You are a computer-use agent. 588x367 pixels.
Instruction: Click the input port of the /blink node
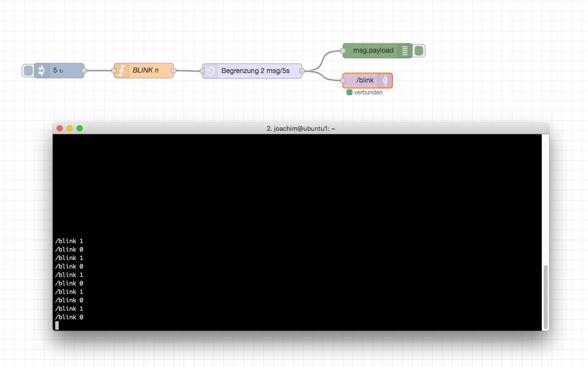tap(343, 81)
